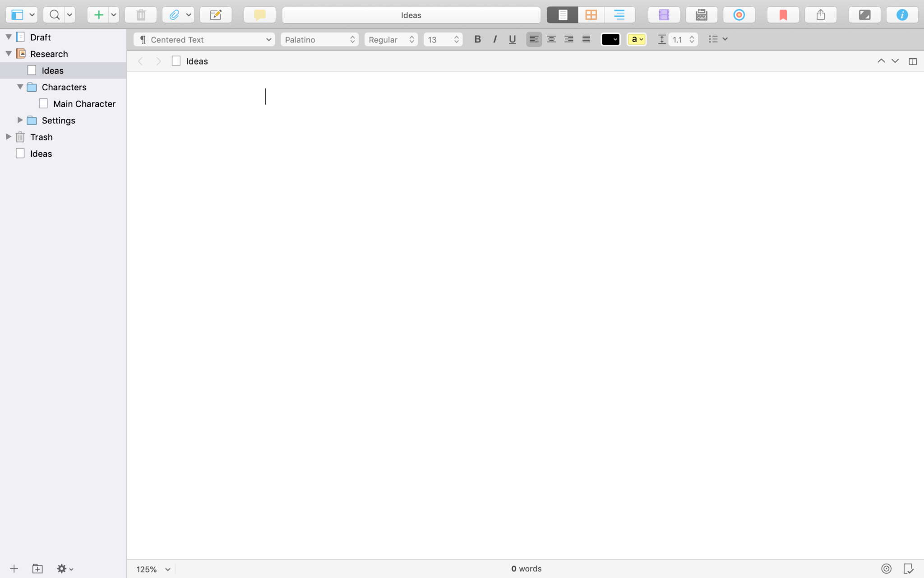The image size is (924, 578).
Task: Switch to Outliner view mode
Action: coord(619,15)
